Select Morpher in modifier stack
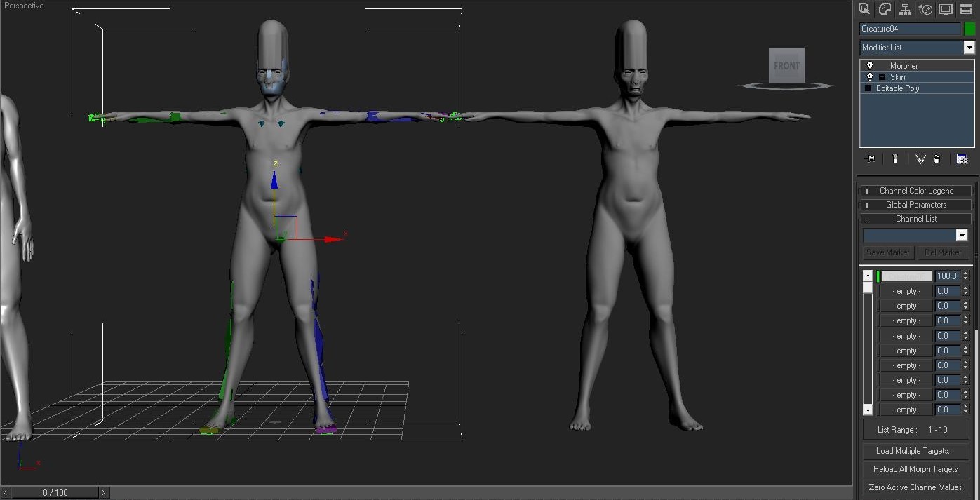This screenshot has height=500, width=980. 904,66
